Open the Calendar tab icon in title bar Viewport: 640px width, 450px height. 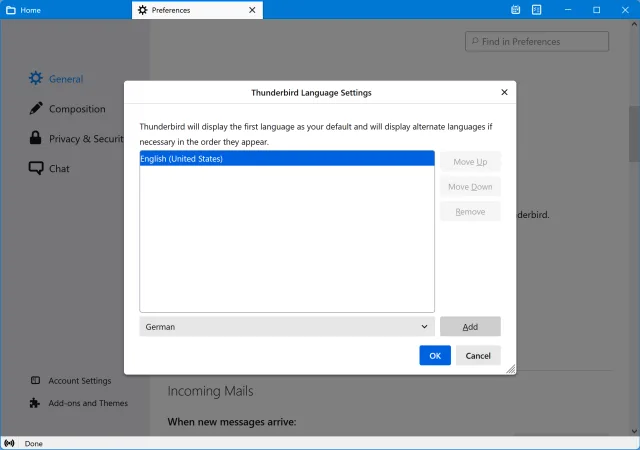click(516, 10)
